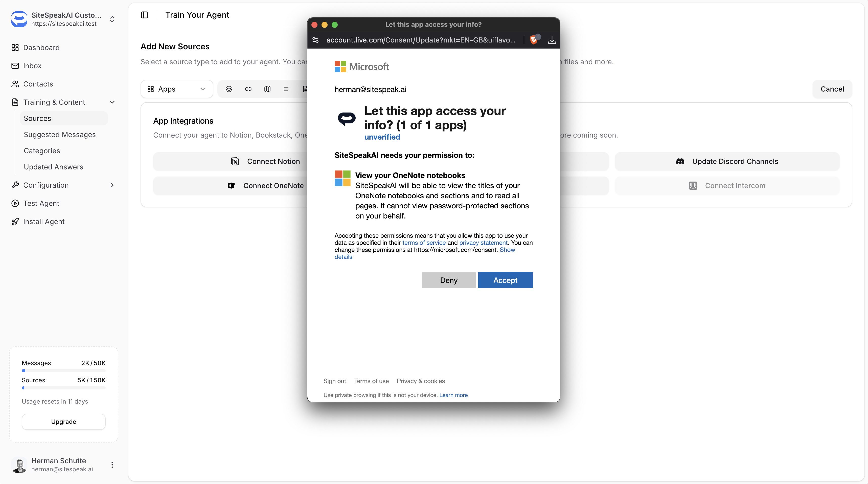Image resolution: width=868 pixels, height=484 pixels.
Task: Click the Discord icon next to Update Discord Channels
Action: click(x=680, y=161)
